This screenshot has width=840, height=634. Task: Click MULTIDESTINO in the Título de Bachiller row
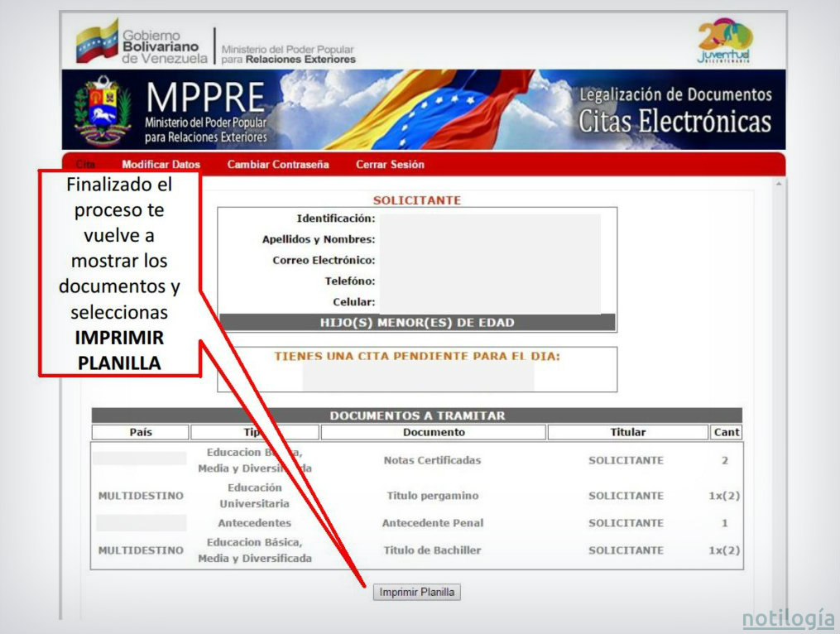coord(141,550)
